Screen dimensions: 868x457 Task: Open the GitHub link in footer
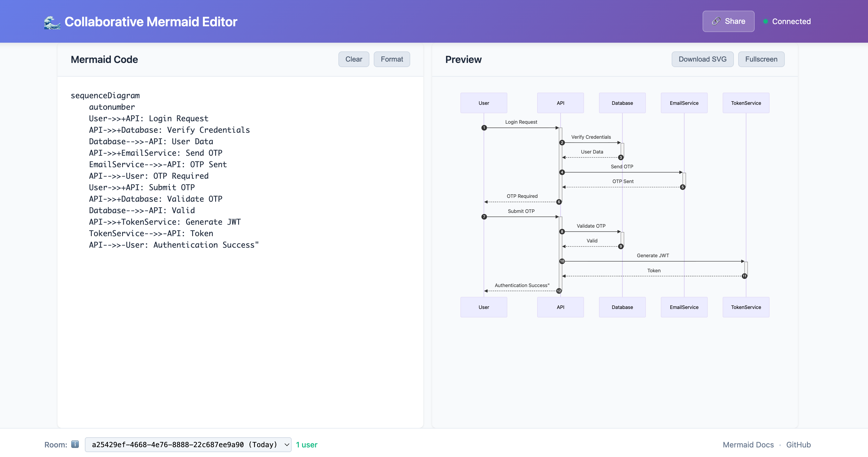tap(798, 444)
